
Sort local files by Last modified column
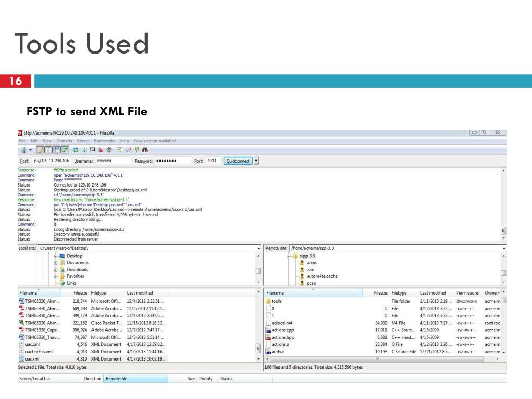[x=146, y=293]
